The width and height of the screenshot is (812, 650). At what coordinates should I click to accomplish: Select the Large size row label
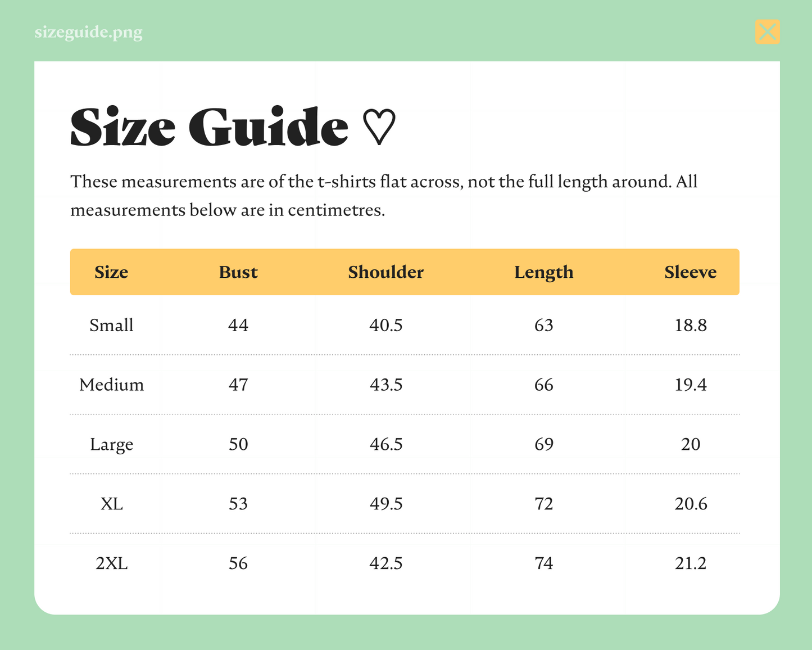click(111, 445)
